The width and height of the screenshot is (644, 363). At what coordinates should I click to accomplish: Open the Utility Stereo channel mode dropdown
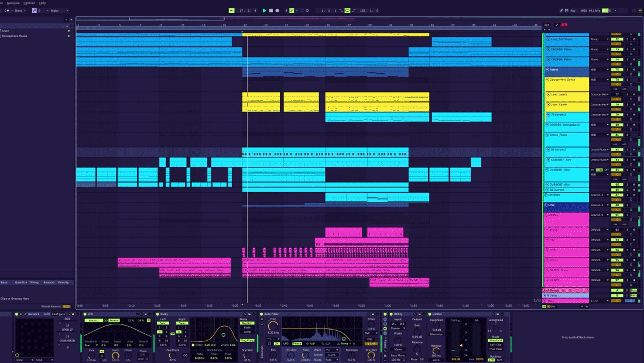[398, 328]
